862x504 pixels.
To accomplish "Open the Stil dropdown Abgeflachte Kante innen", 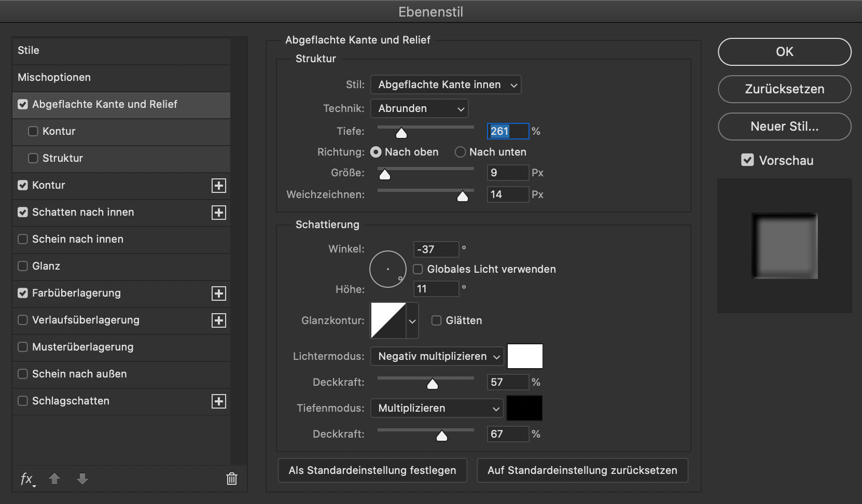I will tap(446, 85).
